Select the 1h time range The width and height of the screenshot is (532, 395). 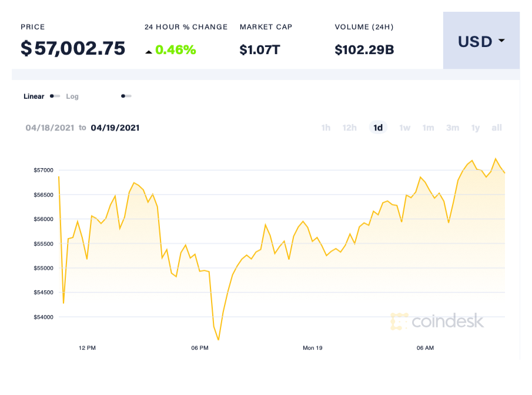326,128
